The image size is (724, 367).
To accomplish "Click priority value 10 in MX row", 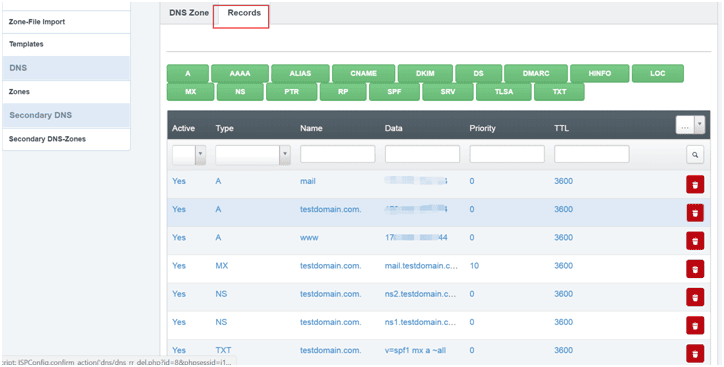I will tap(474, 266).
